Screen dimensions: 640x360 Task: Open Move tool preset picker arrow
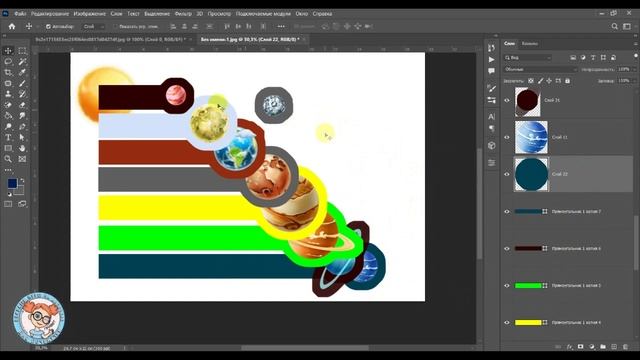click(x=38, y=27)
